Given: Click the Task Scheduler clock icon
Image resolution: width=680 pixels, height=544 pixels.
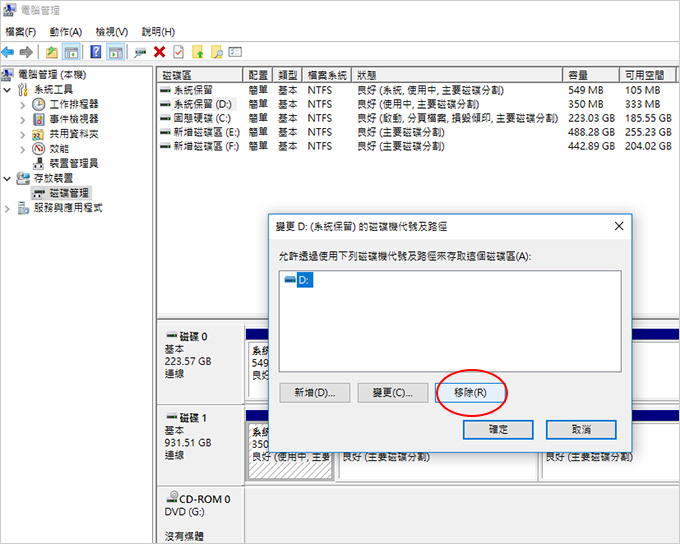Looking at the screenshot, I should 39,105.
